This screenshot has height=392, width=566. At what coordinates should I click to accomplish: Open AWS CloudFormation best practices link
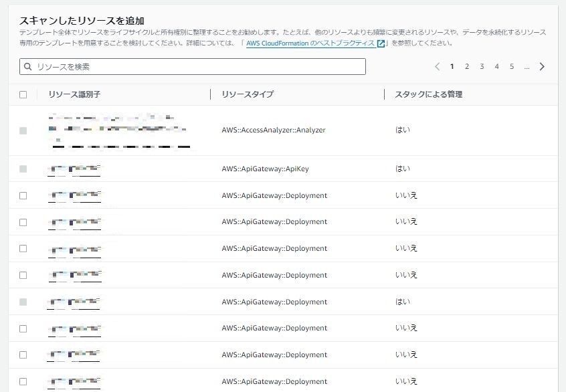pyautogui.click(x=310, y=43)
